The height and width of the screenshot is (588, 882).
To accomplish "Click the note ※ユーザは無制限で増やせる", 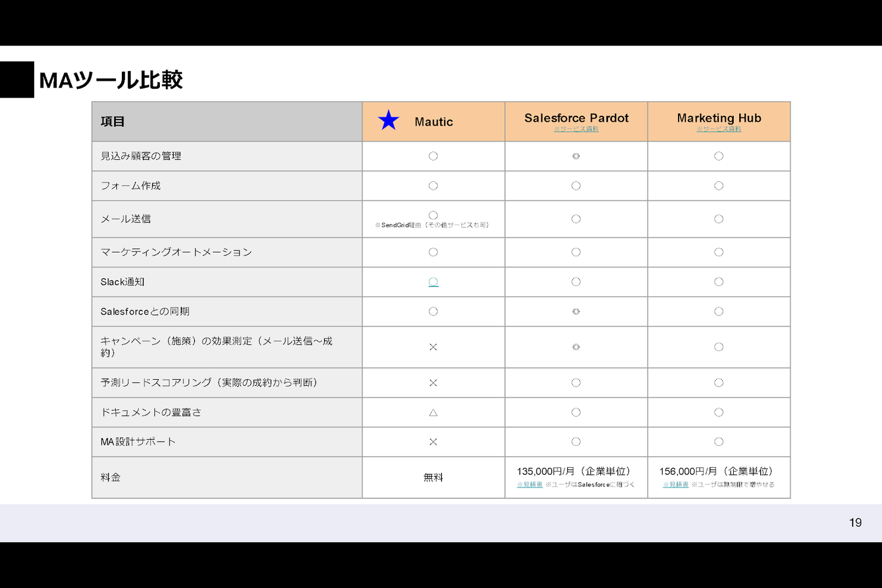I will [x=733, y=484].
